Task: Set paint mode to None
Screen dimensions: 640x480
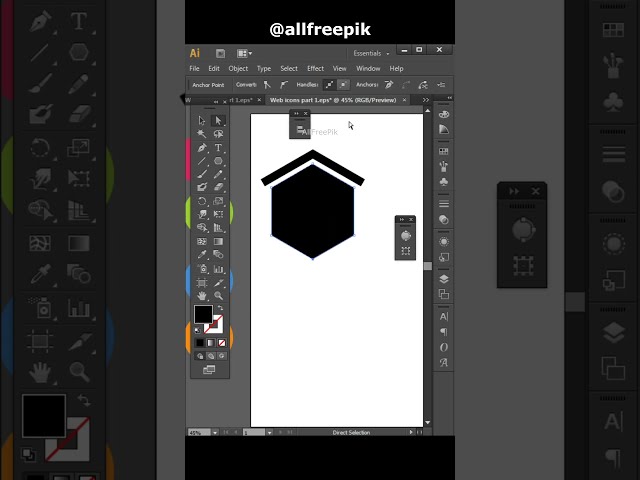Action: point(222,343)
